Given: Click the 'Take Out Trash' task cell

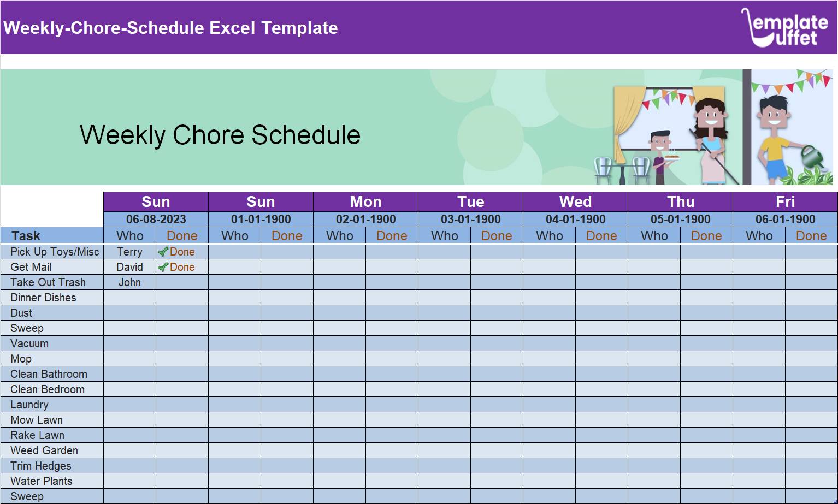Looking at the screenshot, I should (52, 282).
